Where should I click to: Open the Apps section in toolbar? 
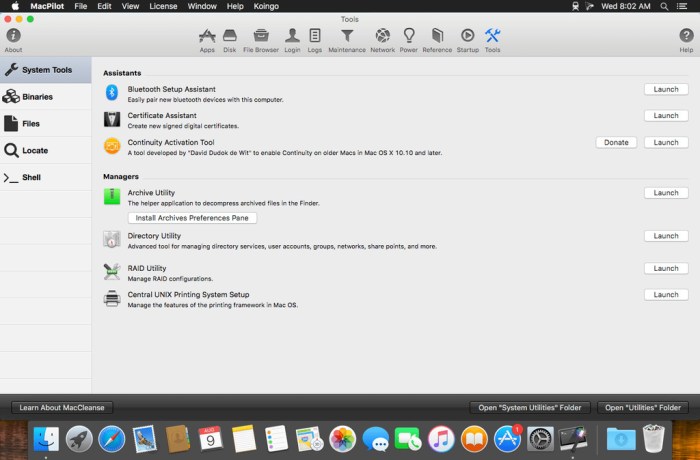point(207,38)
